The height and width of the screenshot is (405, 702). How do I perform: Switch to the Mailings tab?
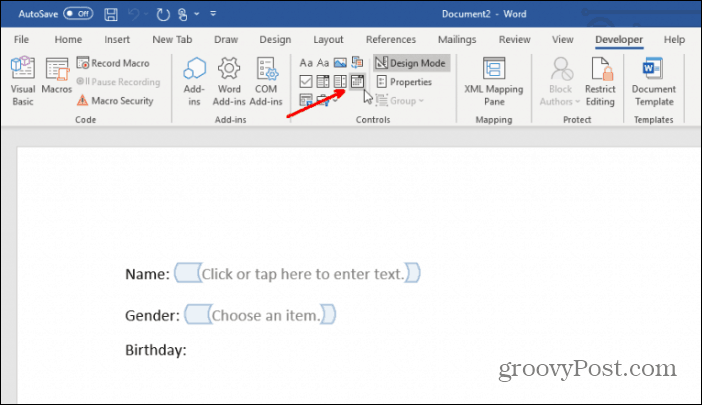click(457, 39)
